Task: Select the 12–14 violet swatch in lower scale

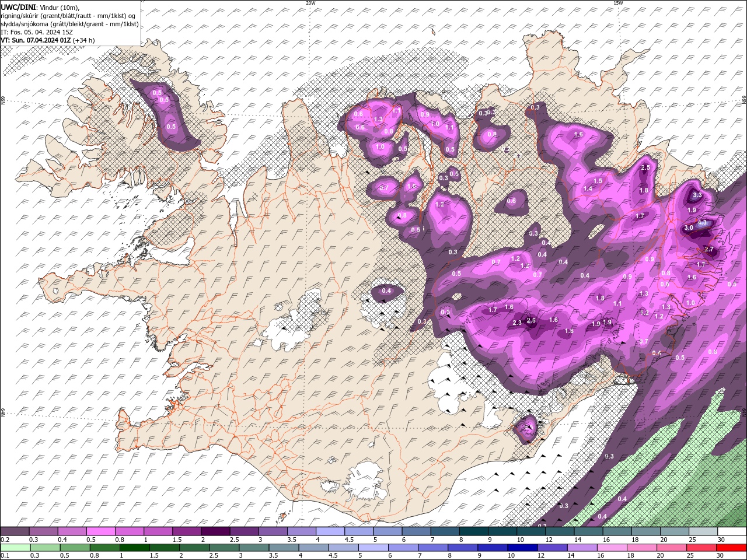Action: pos(551,548)
